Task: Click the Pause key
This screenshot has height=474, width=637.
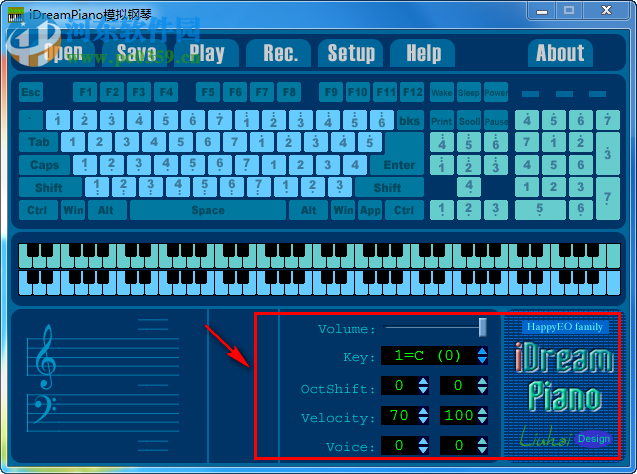Action: 496,121
